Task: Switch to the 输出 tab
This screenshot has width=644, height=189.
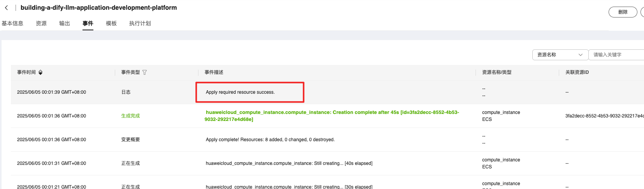Action: coord(65,23)
